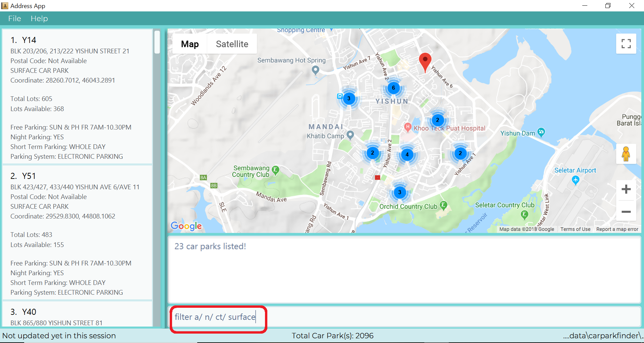
Task: Click 'Not updated yet in this session' status
Action: click(59, 336)
